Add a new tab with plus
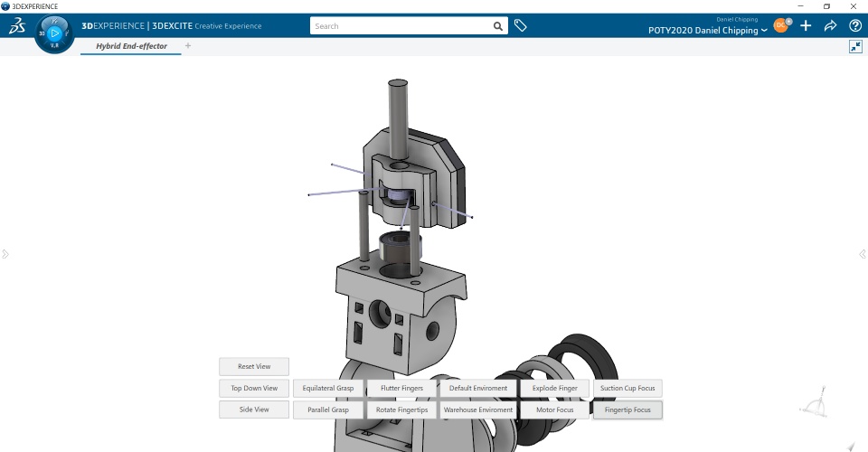This screenshot has width=868, height=452. [x=188, y=46]
